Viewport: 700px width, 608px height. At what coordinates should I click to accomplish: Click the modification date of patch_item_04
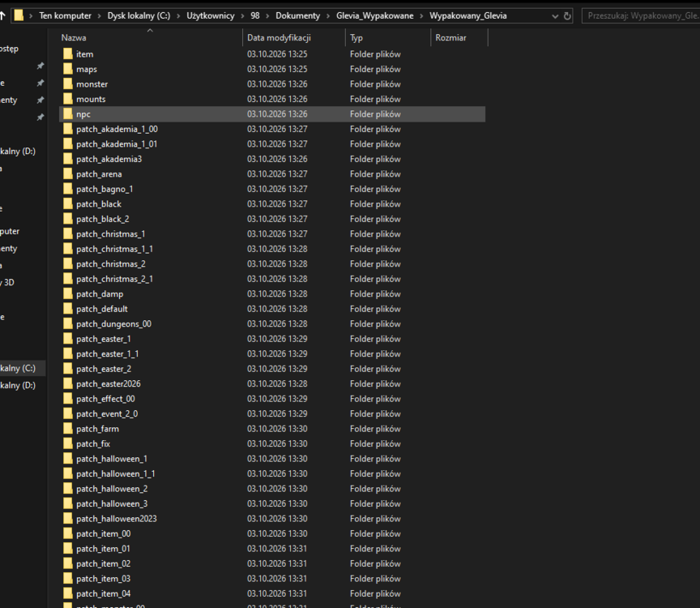(x=277, y=593)
